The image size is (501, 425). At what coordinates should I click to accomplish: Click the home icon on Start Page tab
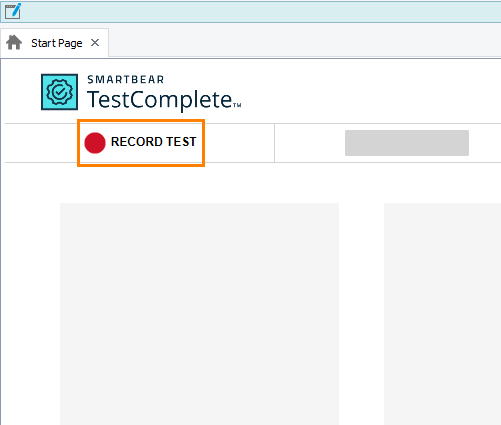pyautogui.click(x=14, y=43)
